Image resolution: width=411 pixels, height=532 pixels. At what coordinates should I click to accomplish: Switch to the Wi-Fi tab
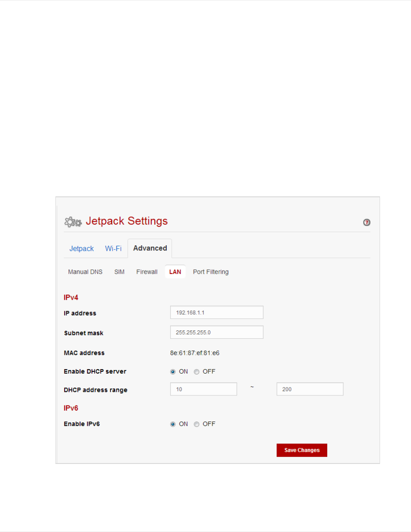coord(113,248)
